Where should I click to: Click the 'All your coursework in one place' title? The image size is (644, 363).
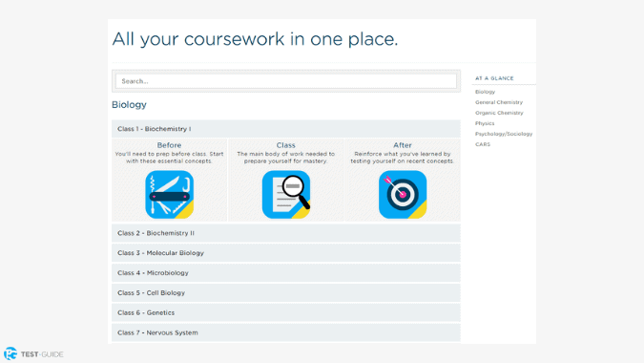click(x=255, y=39)
